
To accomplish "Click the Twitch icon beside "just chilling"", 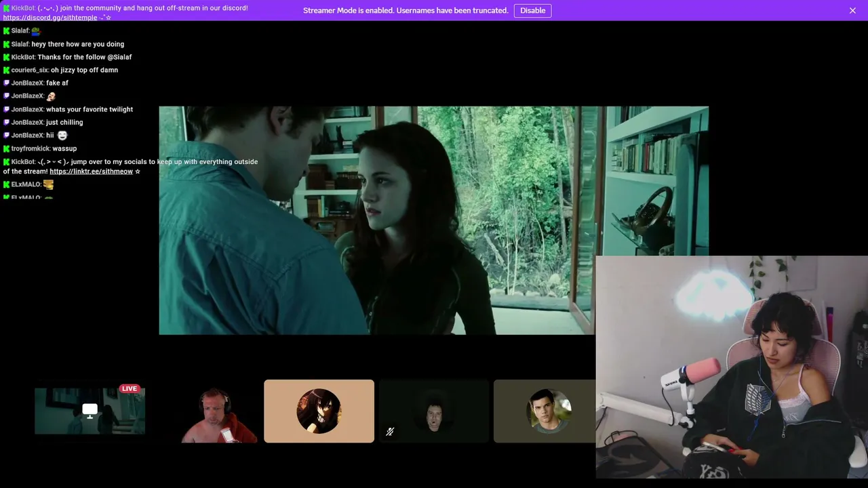I will pos(7,122).
